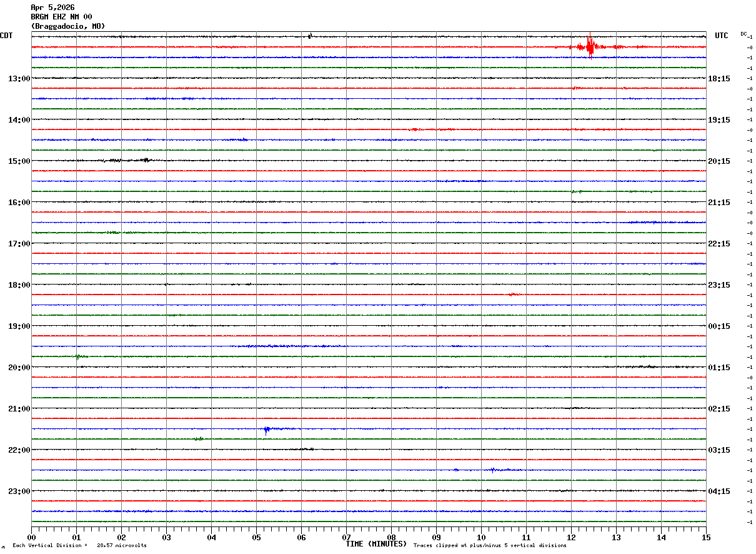Click minute 15 on the time axis

point(705,537)
